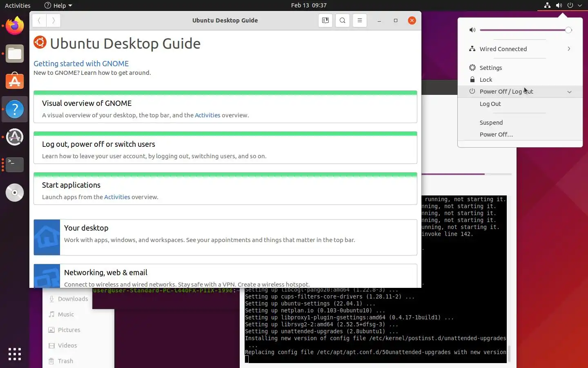Click the Networking, web & email card icon
Viewport: 588px width, 368px height.
click(47, 276)
